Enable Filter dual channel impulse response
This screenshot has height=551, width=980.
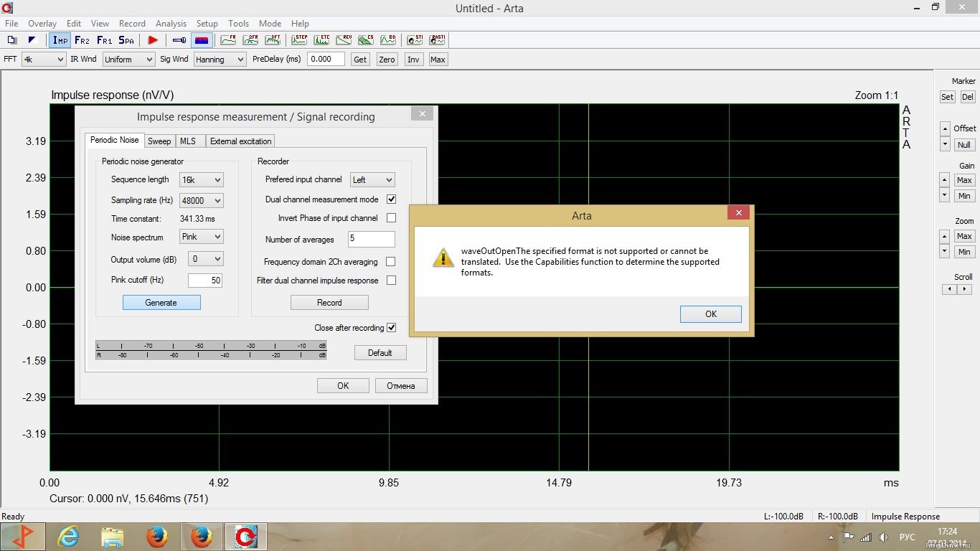(391, 281)
